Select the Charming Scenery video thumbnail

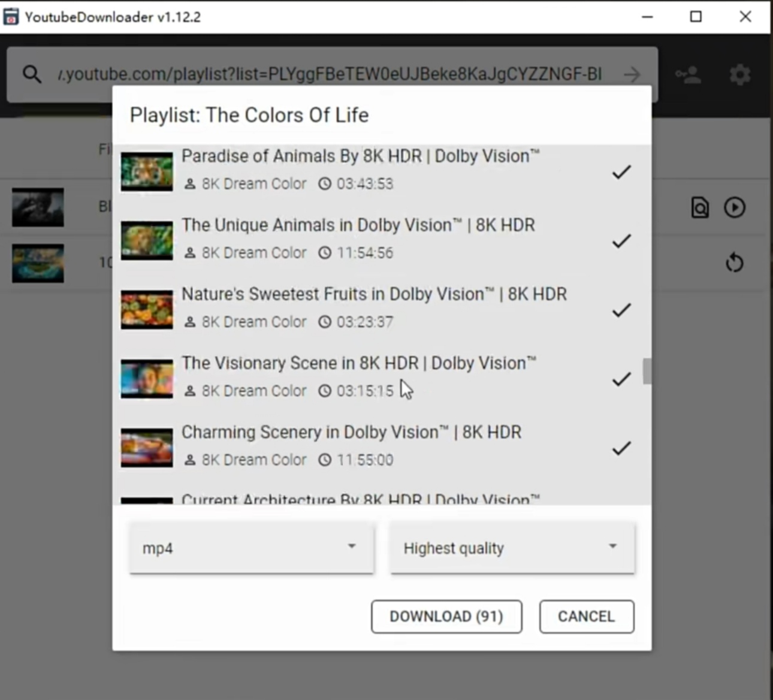tap(147, 448)
